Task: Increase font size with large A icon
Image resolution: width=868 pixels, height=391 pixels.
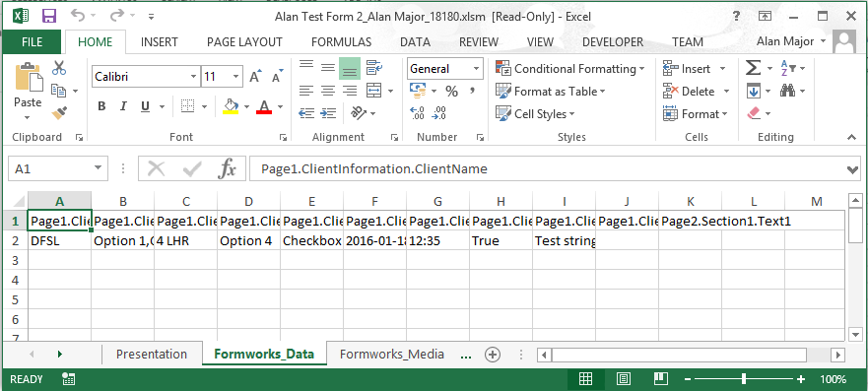Action: [x=255, y=76]
